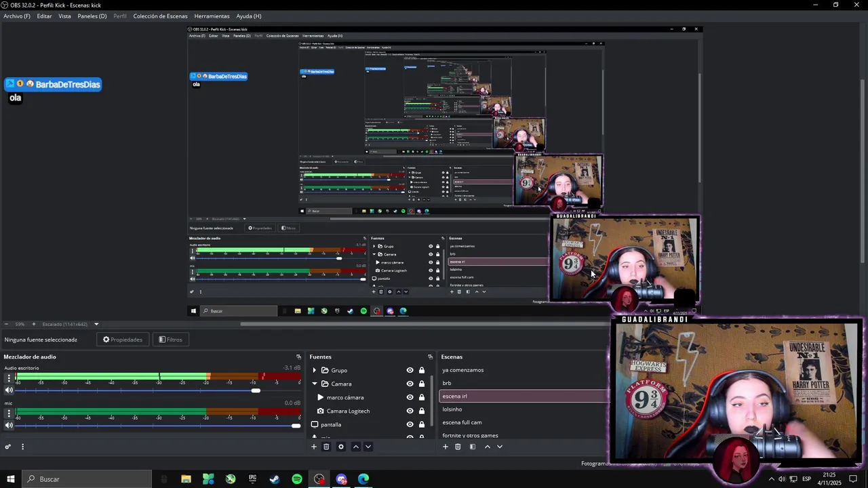Toggle visibility of Grupo source
This screenshot has width=868, height=488.
click(x=410, y=370)
